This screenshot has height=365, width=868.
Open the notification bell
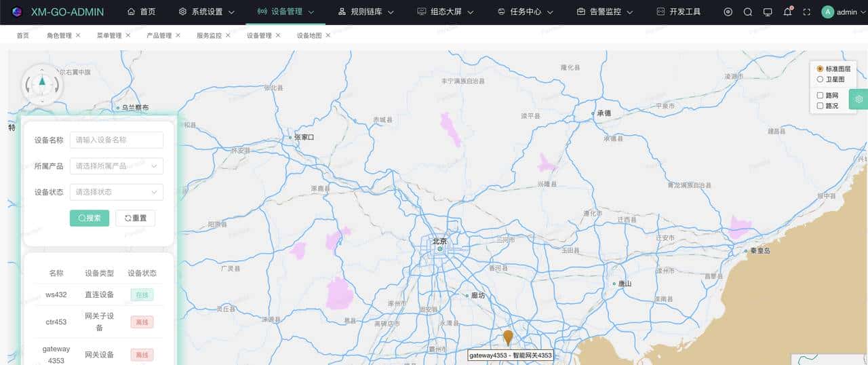click(x=787, y=12)
